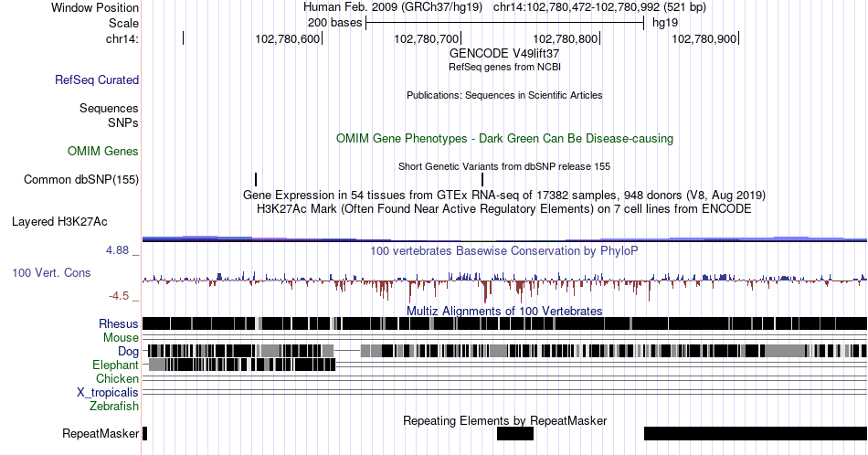Screen dimensions: 868x455
Task: Click the large right RepeatMasker block
Action: [x=756, y=433]
